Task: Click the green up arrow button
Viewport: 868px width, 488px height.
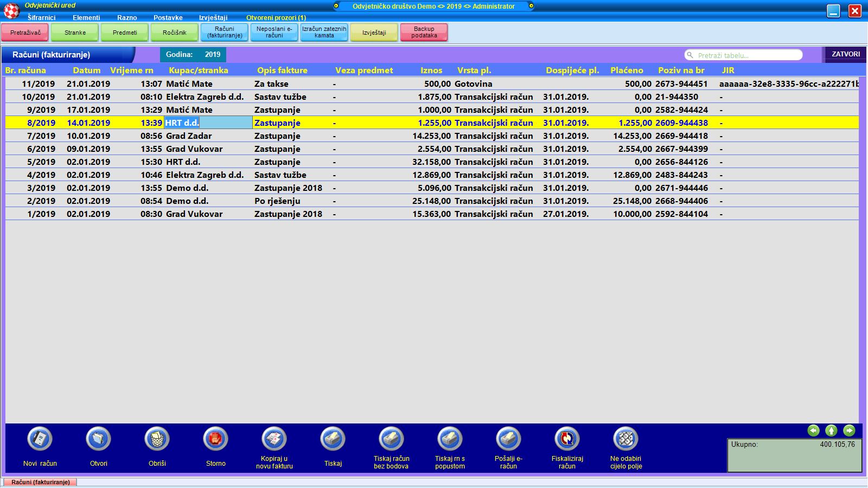Action: coord(831,431)
